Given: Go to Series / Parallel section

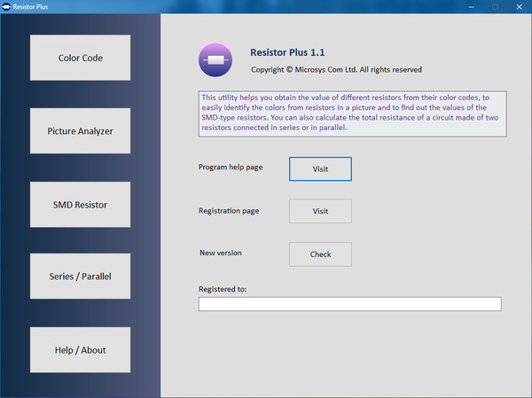Looking at the screenshot, I should [80, 277].
